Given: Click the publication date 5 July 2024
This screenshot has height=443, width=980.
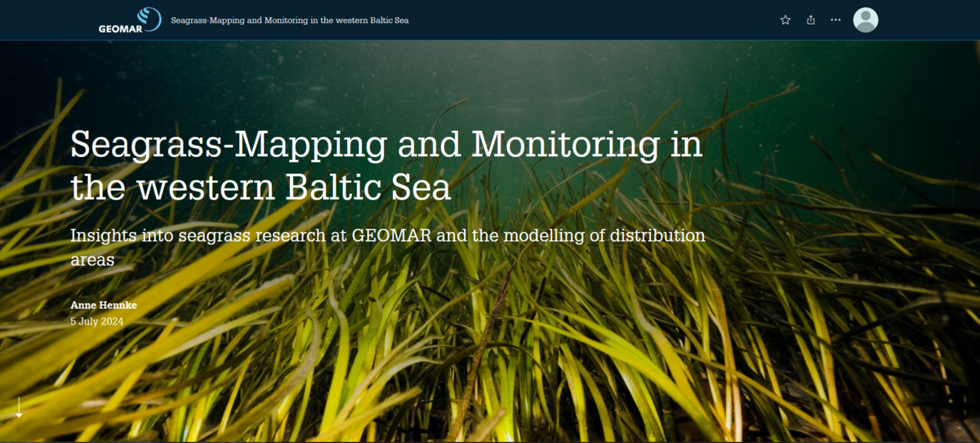Looking at the screenshot, I should coord(97,321).
